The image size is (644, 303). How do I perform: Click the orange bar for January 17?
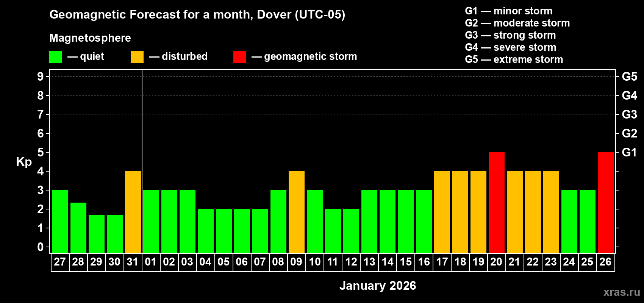click(x=442, y=212)
